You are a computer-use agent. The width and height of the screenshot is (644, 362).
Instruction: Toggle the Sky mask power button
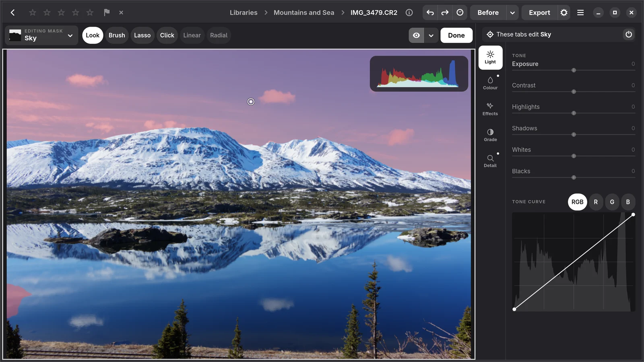pyautogui.click(x=628, y=35)
